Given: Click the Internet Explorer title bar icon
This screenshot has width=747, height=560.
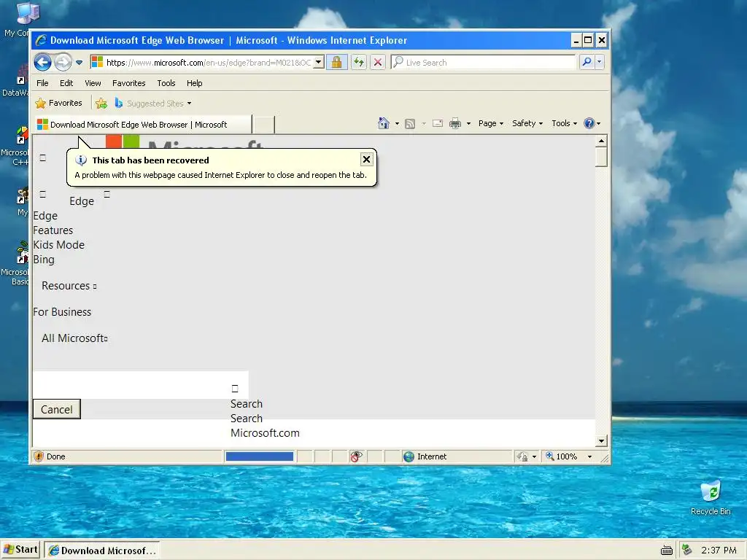Looking at the screenshot, I should point(42,40).
